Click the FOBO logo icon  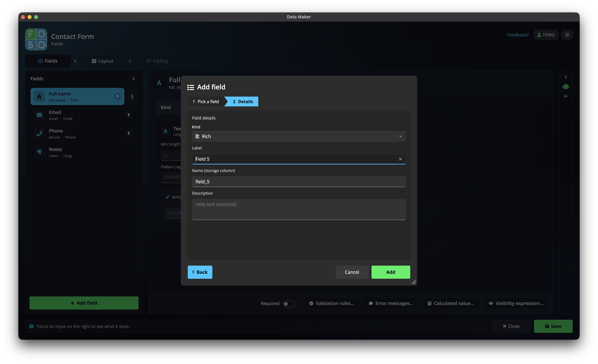[x=36, y=39]
